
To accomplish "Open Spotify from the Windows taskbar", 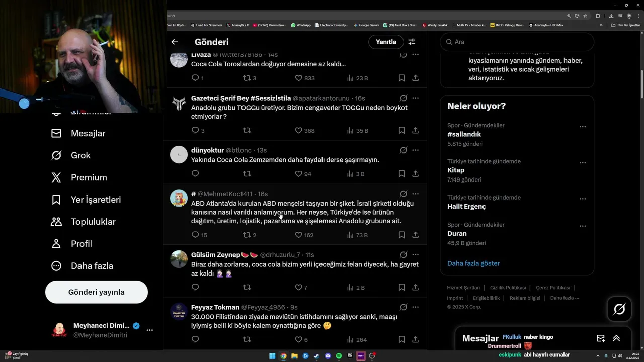I will click(x=339, y=356).
